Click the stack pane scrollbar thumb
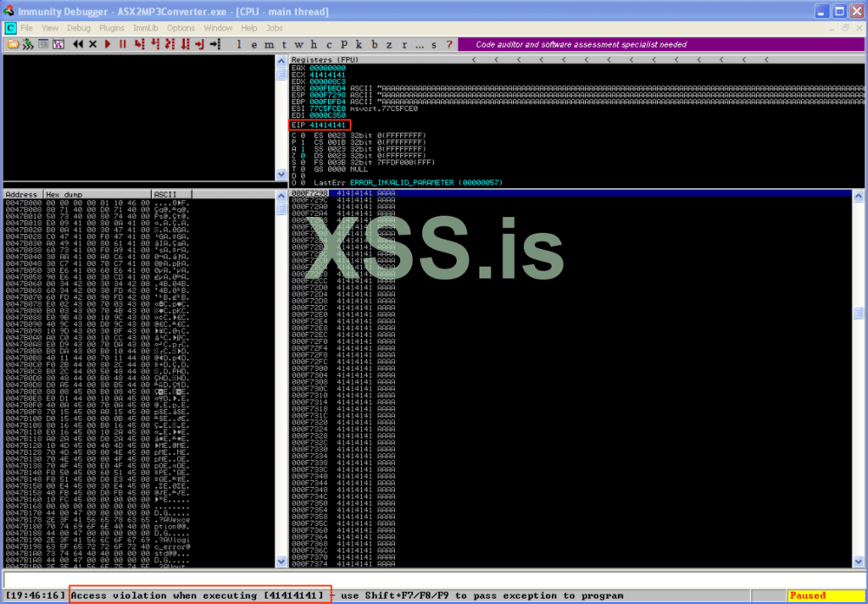Viewport: 868px width, 604px height. tap(858, 313)
